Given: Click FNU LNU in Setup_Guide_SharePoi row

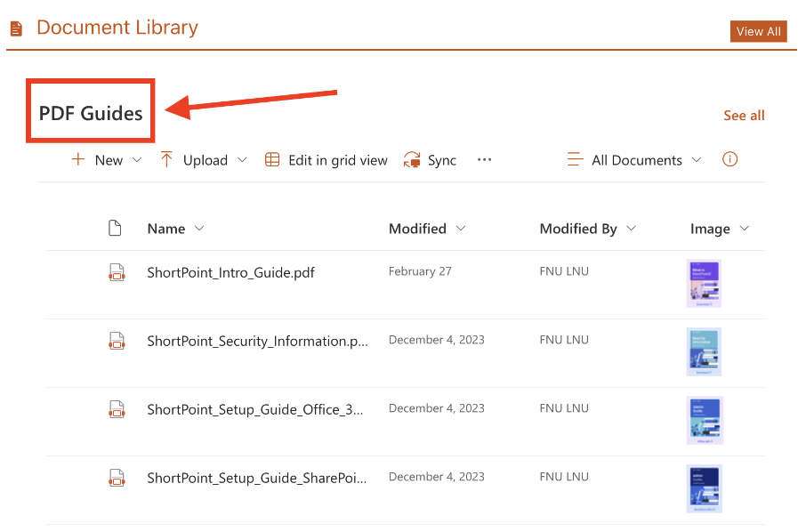Looking at the screenshot, I should pos(564,476).
